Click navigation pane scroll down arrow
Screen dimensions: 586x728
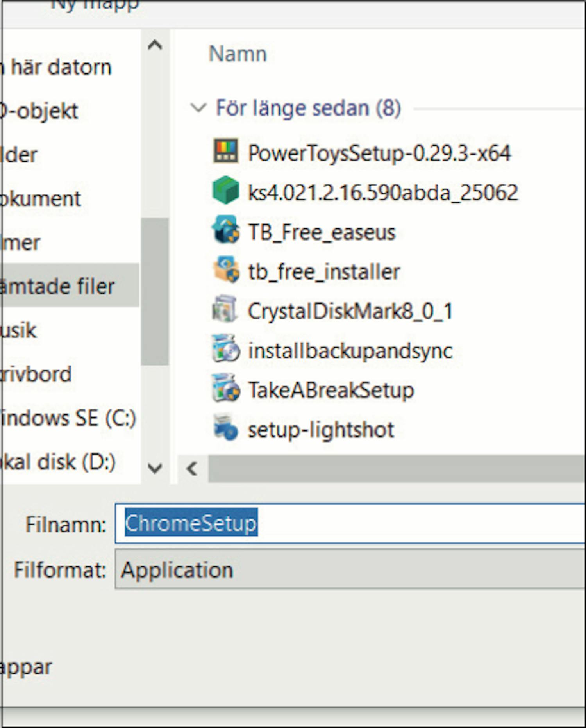click(155, 467)
